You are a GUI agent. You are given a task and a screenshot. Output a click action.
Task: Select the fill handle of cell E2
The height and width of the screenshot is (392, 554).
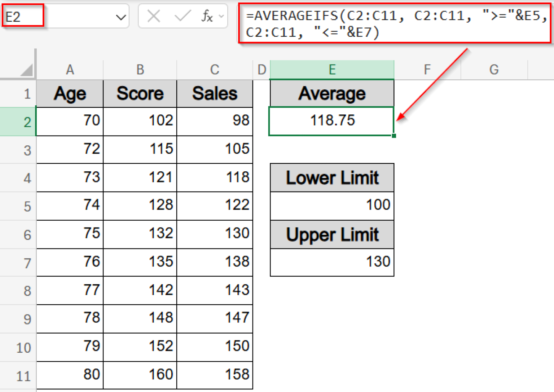[x=393, y=136]
